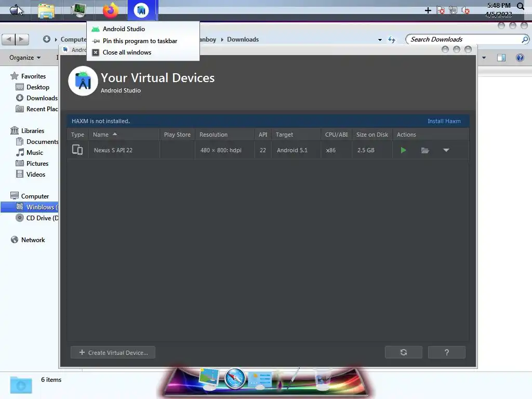Open Firefox from the taskbar
Screen dimensions: 532x399
[x=111, y=10]
